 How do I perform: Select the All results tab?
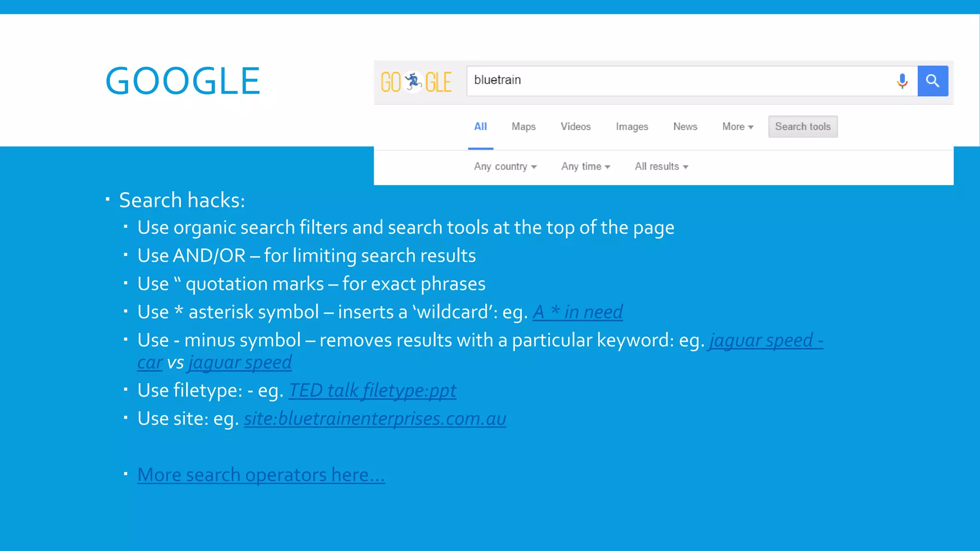(x=480, y=127)
